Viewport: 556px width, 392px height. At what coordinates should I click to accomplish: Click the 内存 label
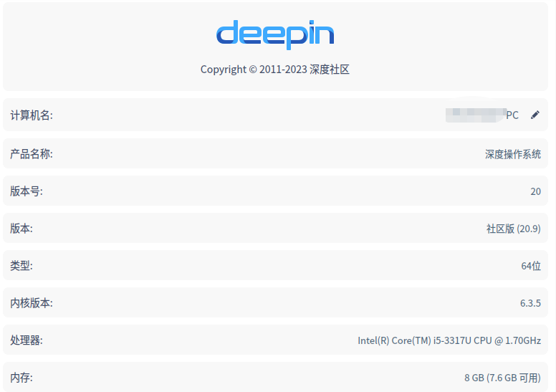[x=21, y=378]
